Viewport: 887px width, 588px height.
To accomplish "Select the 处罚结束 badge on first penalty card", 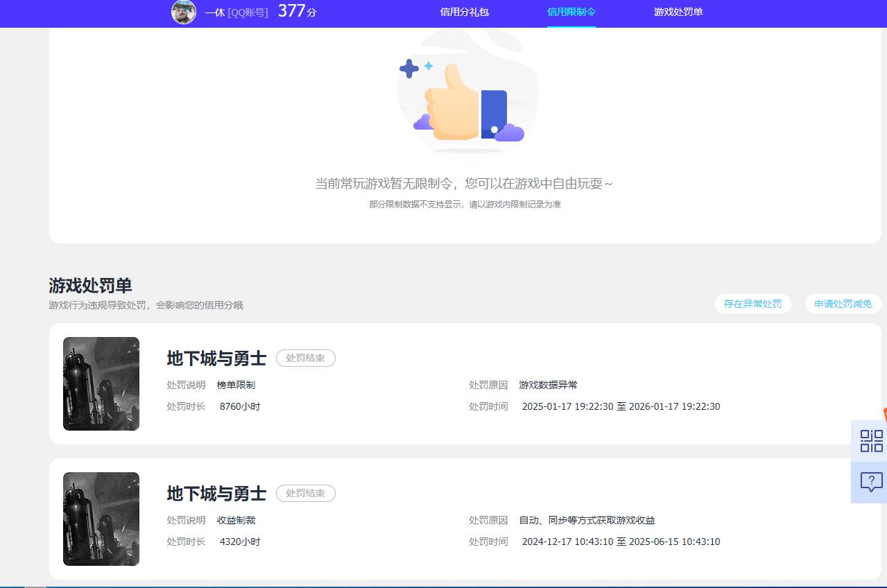I will (305, 358).
